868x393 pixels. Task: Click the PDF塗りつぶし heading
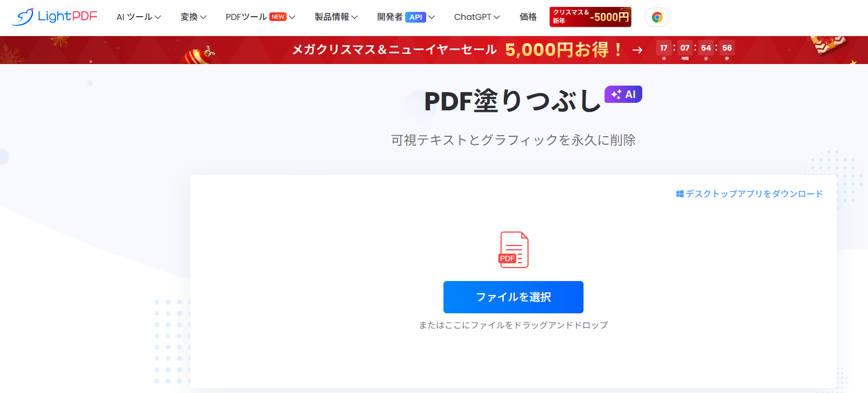tap(512, 101)
